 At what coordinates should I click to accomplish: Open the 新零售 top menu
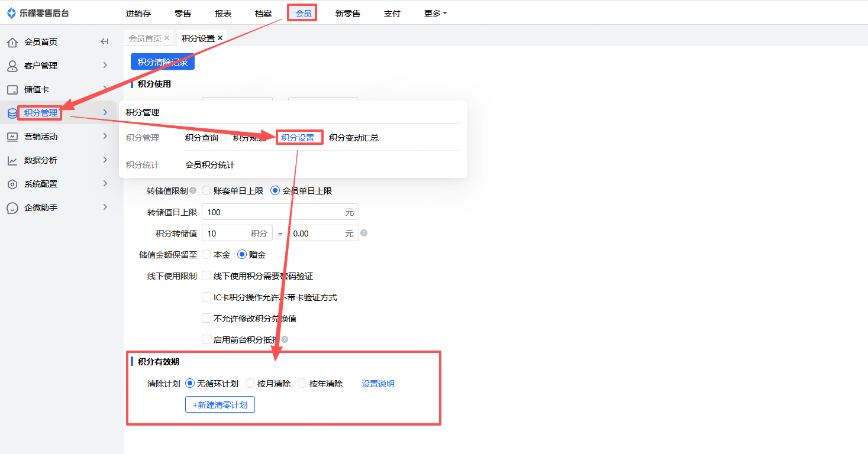point(348,14)
